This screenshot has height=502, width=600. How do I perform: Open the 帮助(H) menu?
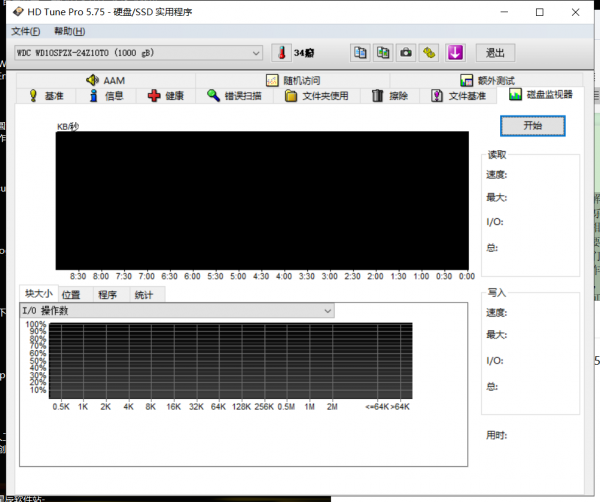coord(70,31)
